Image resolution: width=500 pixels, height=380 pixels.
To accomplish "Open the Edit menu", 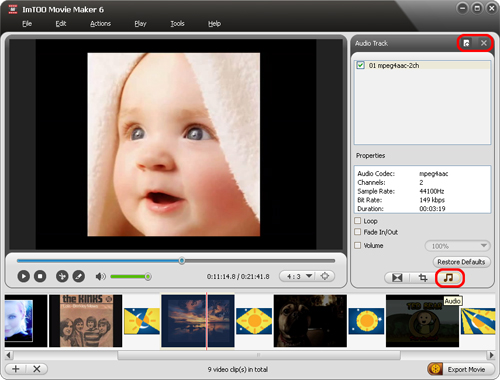I will tap(61, 24).
